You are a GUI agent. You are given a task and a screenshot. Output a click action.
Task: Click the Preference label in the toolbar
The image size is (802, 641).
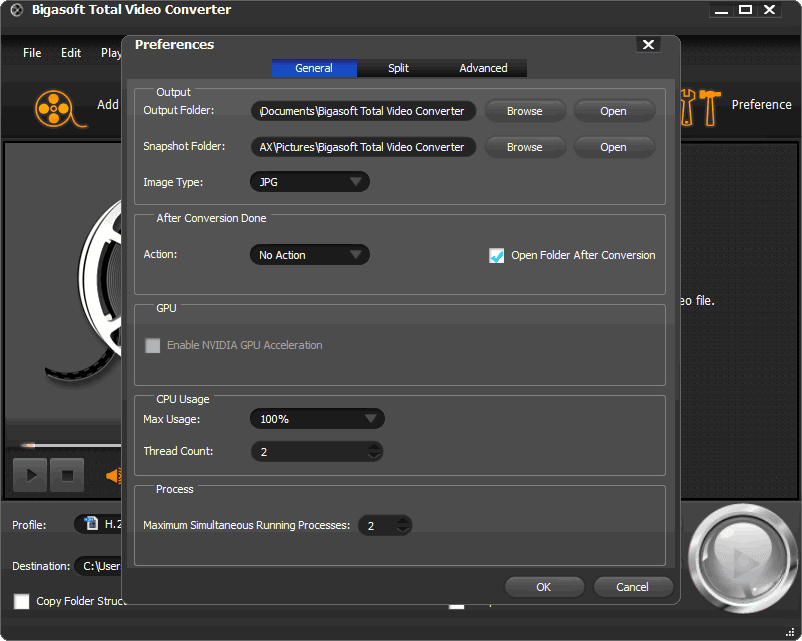(x=761, y=104)
